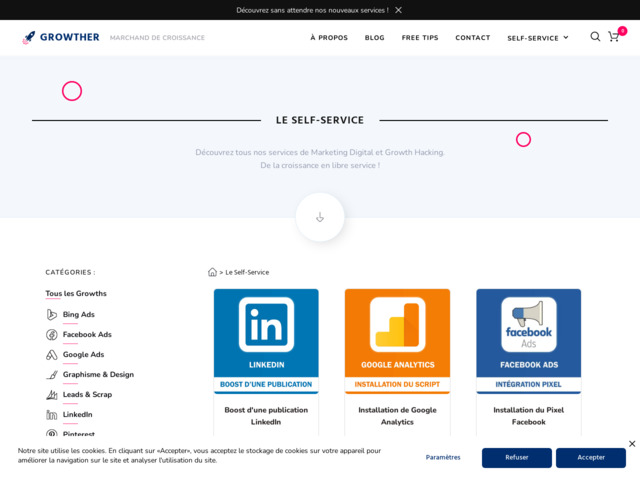Viewport: 640px width, 480px height.
Task: Click the Graphisme & Design brush icon
Action: click(x=51, y=375)
